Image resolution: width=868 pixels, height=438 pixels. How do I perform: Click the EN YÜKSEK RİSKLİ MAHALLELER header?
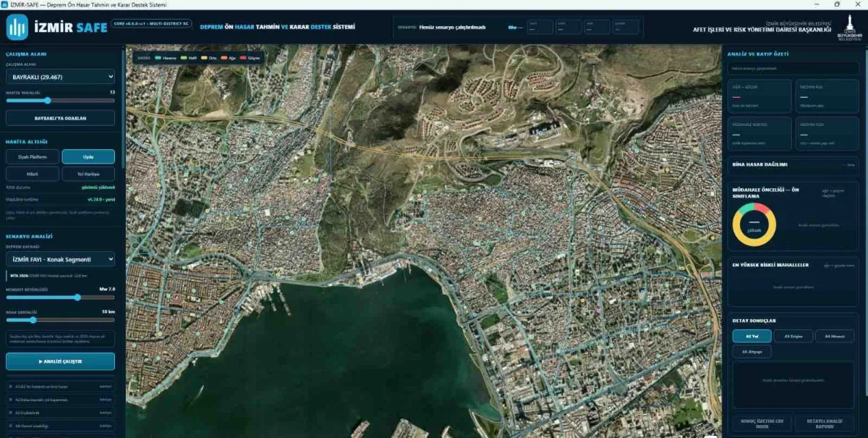tap(770, 265)
